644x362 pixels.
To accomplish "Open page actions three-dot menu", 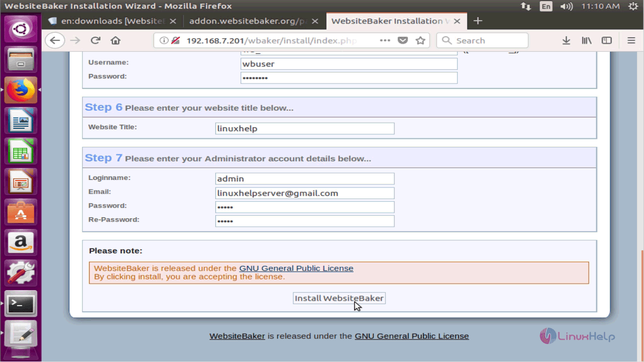I will tap(385, 40).
